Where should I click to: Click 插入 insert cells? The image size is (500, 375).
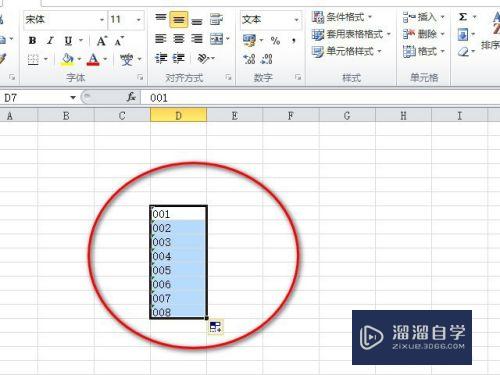[x=423, y=17]
